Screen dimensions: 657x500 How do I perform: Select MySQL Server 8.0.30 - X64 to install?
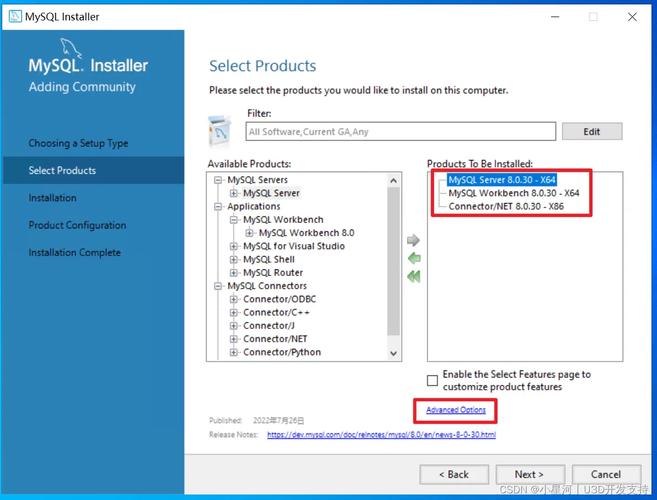tap(502, 180)
